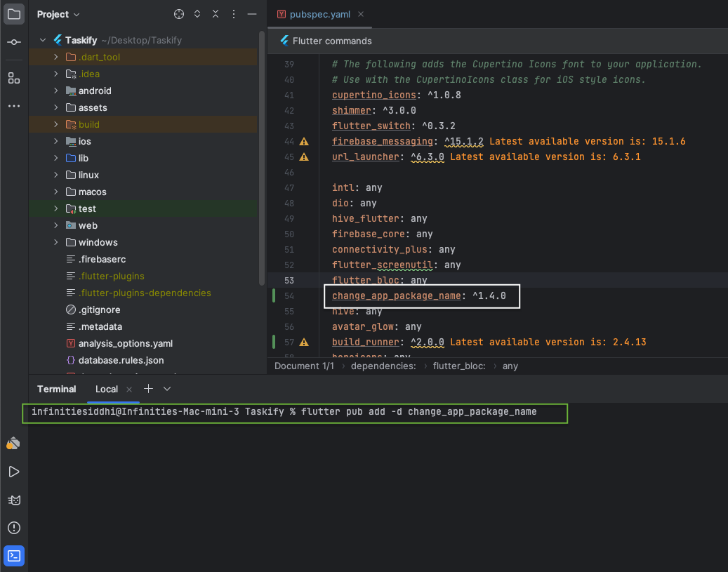
Task: Open the Commit tool window icon
Action: pos(14,43)
